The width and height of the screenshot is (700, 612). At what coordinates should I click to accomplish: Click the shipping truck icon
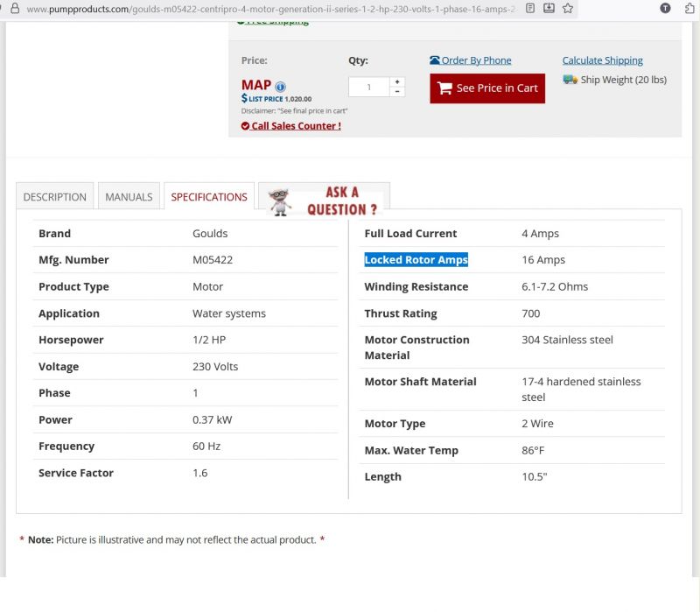pyautogui.click(x=570, y=80)
